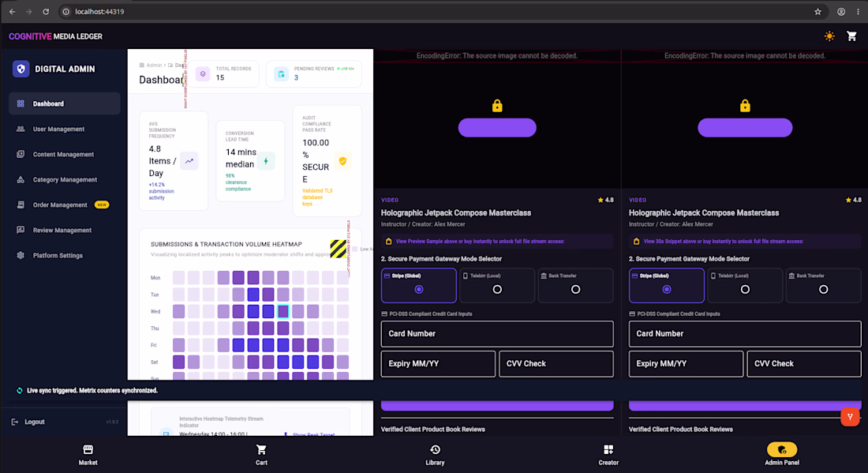
Task: Open Order Management marked NEW
Action: click(64, 205)
